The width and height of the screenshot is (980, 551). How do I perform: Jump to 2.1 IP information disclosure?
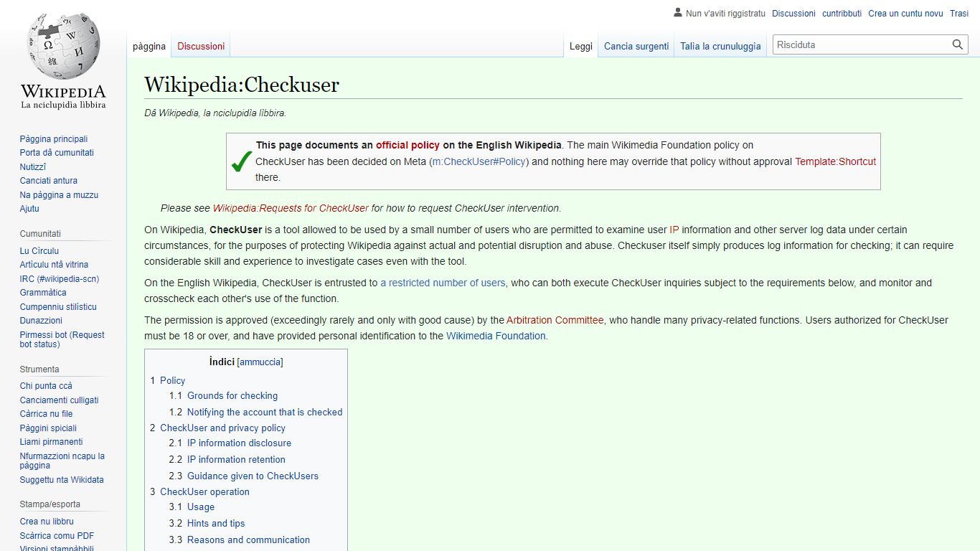[230, 443]
